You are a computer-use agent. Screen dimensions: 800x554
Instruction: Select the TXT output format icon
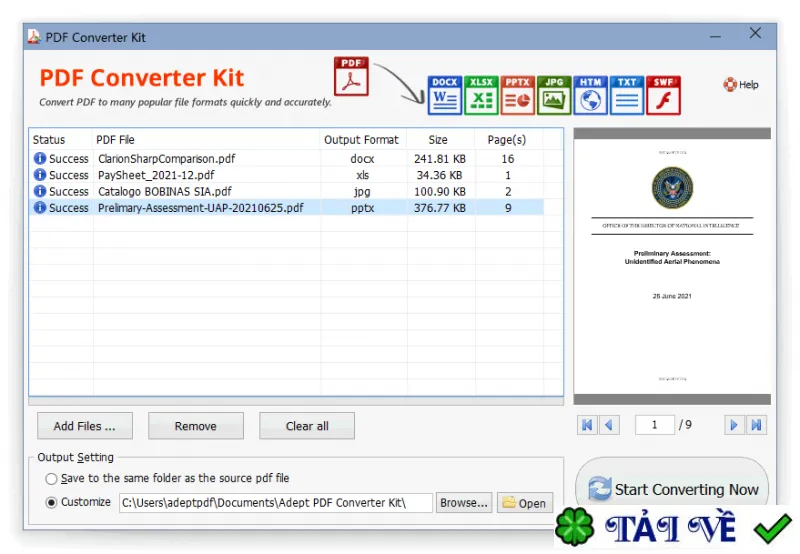coord(627,95)
